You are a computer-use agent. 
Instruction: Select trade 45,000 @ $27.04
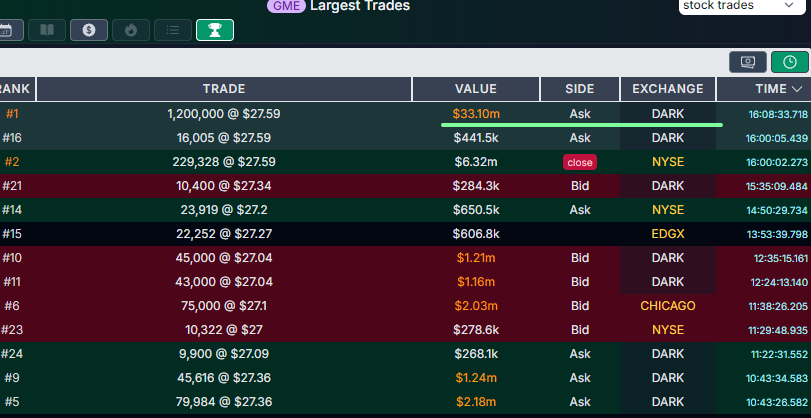[224, 258]
